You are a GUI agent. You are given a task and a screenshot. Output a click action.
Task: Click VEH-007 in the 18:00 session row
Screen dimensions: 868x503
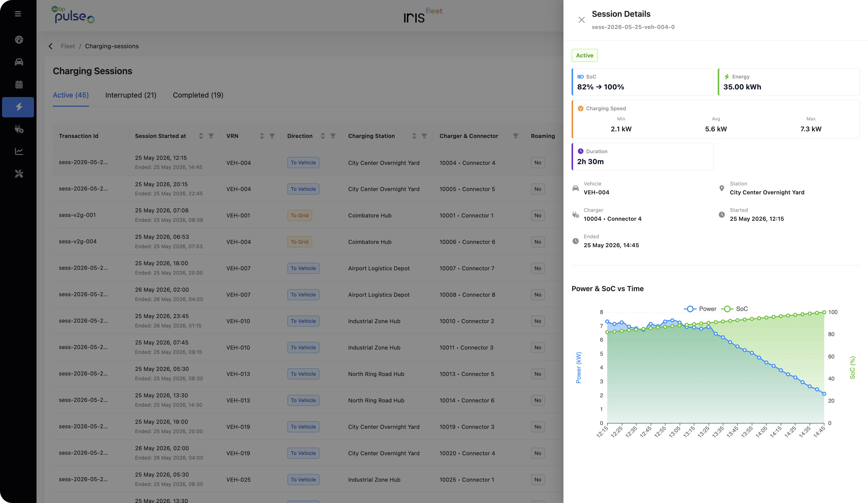(x=238, y=268)
